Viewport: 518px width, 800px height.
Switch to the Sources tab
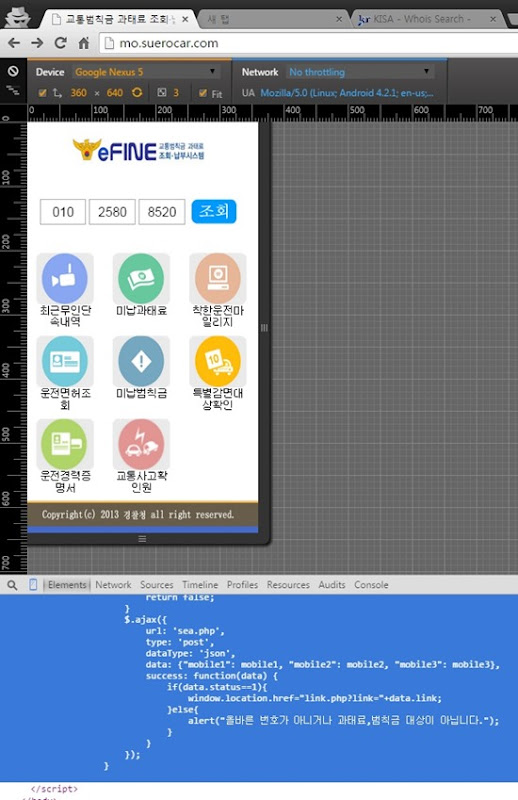[157, 585]
